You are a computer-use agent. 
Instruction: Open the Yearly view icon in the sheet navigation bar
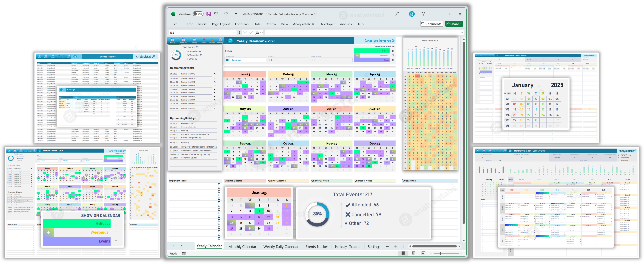[173, 41]
